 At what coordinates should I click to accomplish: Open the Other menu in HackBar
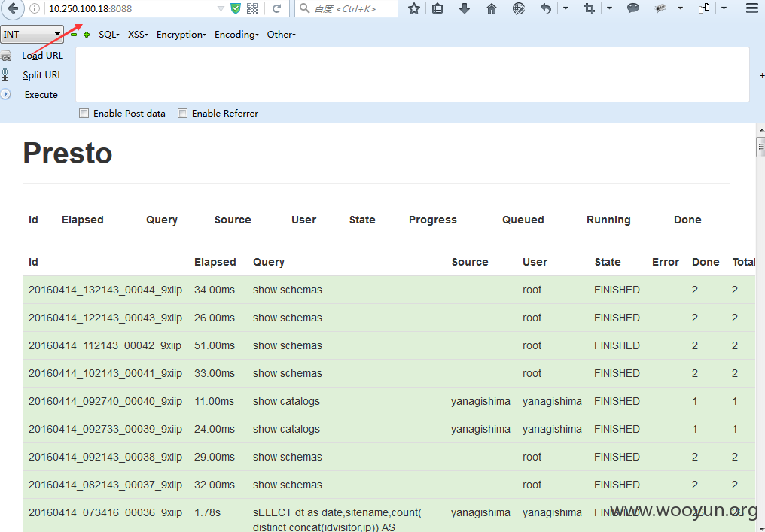[281, 35]
